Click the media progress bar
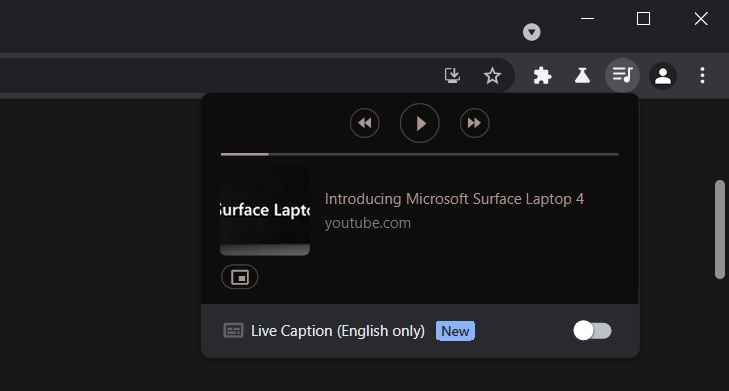 pyautogui.click(x=419, y=154)
